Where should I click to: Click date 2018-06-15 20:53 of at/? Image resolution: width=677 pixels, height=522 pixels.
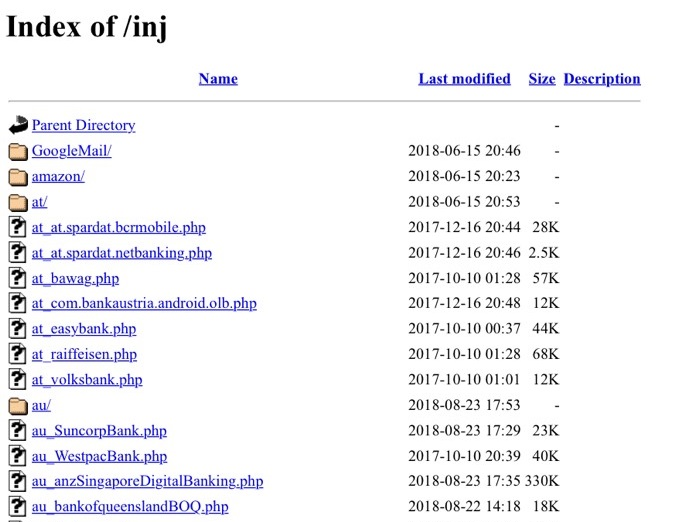click(465, 202)
